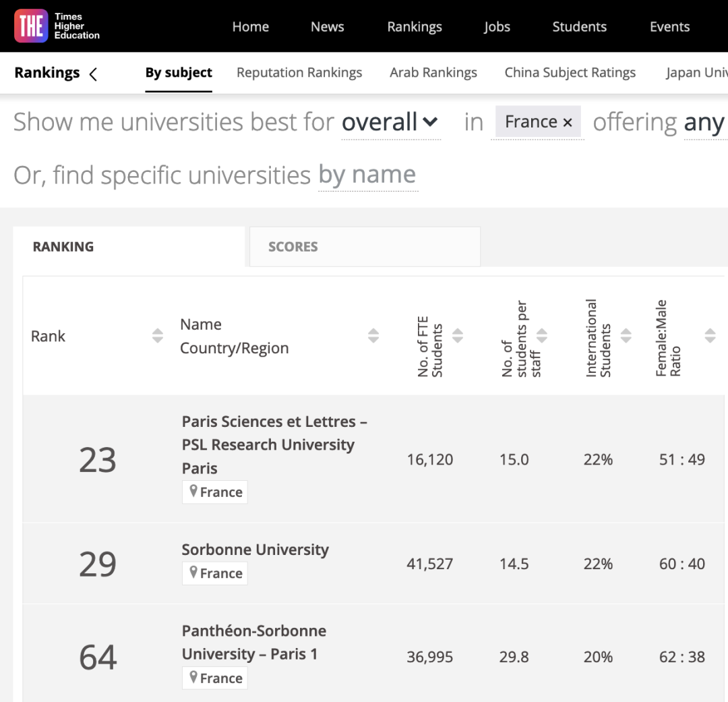The height and width of the screenshot is (702, 728).
Task: Click the Female:Male Ratio header label
Action: point(668,339)
